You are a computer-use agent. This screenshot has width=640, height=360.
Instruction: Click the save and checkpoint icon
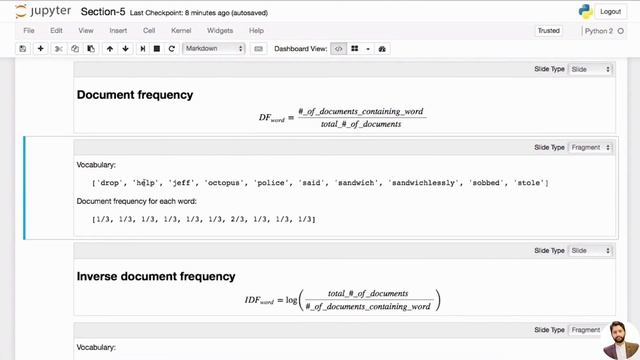23,49
